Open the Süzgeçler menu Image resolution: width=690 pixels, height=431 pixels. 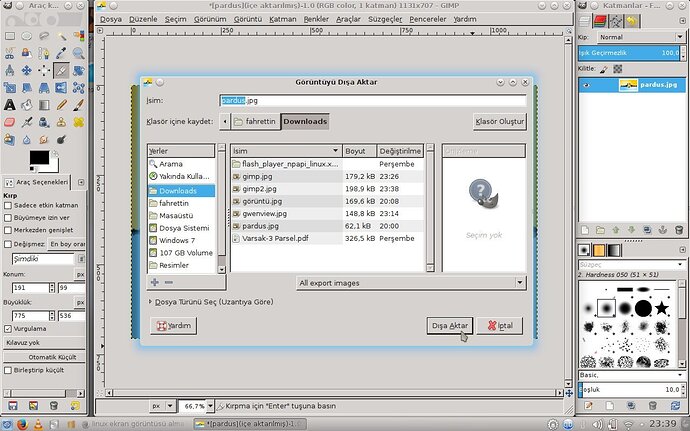pos(385,19)
